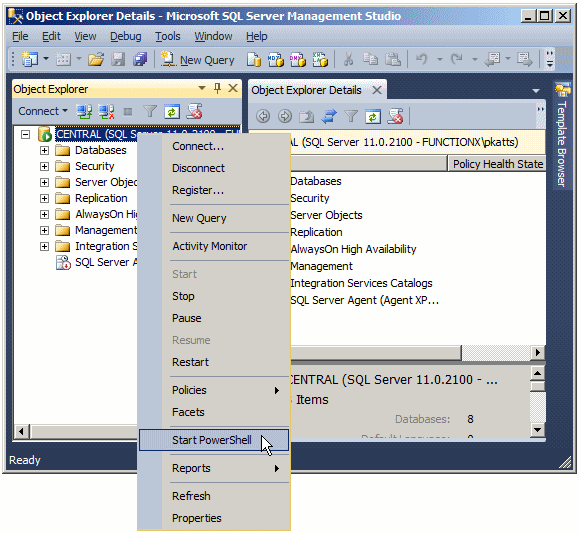Click Refresh icon in Details pane toolbar
This screenshot has height=534, width=579.
(373, 116)
